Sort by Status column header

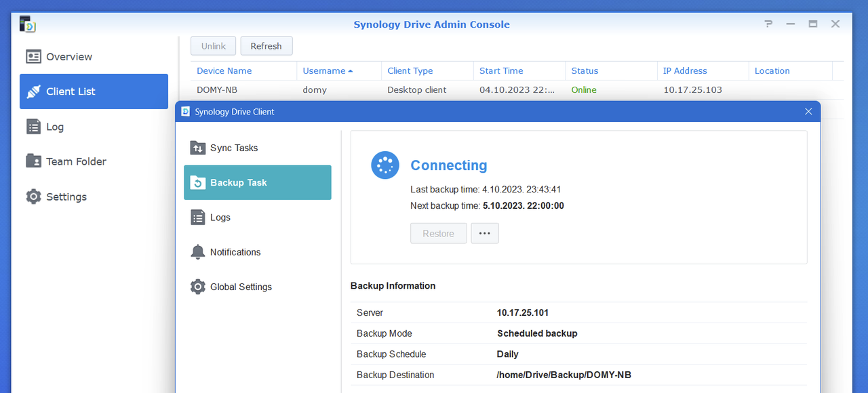tap(611, 70)
